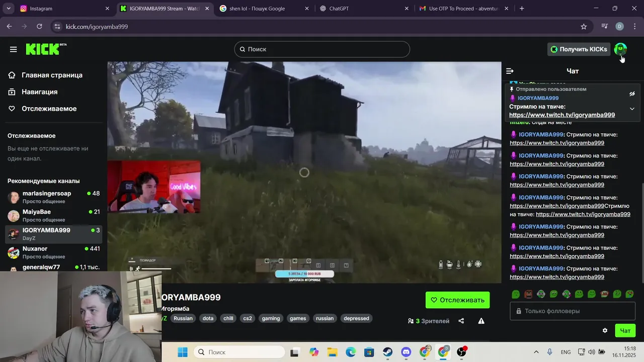Viewport: 644px width, 362px height.
Task: Pick the emote with red glasses
Action: coord(604,294)
